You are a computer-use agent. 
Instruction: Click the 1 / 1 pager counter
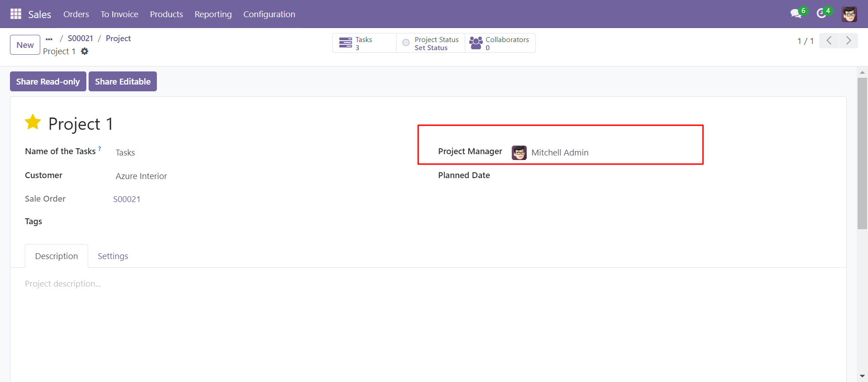tap(806, 41)
